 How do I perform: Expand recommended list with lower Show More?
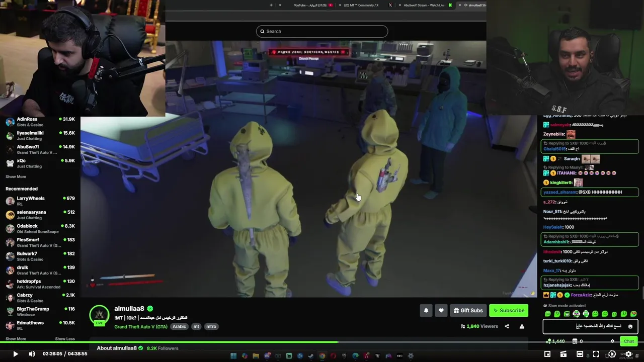(x=16, y=339)
